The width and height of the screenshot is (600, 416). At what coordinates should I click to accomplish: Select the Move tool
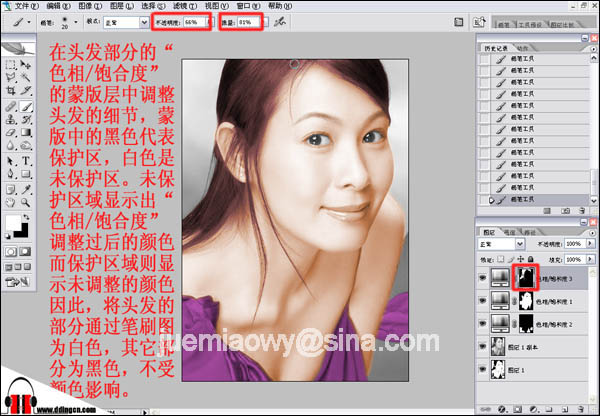[x=26, y=65]
